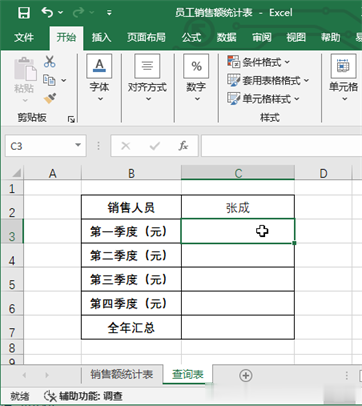Open the Copy options dropdown arrow
This screenshot has height=406, width=362.
coord(64,80)
